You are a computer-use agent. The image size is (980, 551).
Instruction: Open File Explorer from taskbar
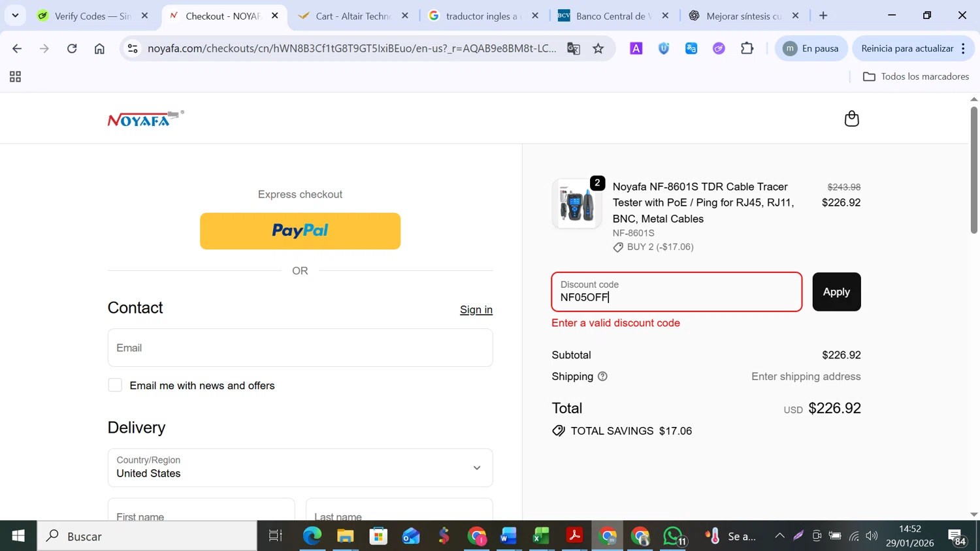[x=345, y=536]
